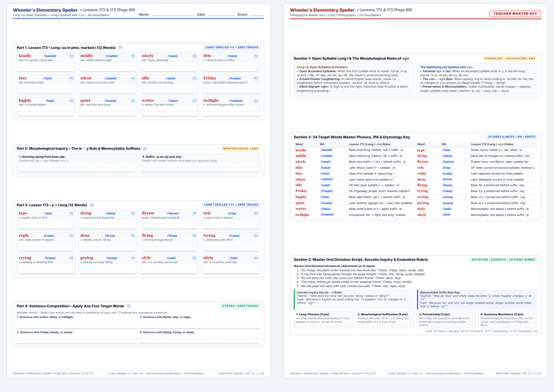Image resolution: width=554 pixels, height=392 pixels.
Task: Play audio for the word tiny
Action: pyautogui.click(x=71, y=78)
